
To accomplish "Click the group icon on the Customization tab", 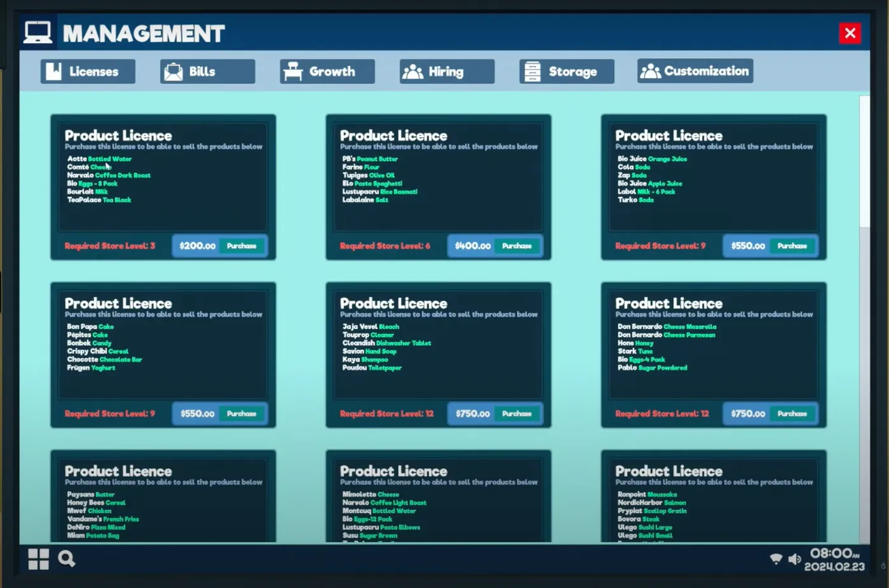I will tap(651, 70).
